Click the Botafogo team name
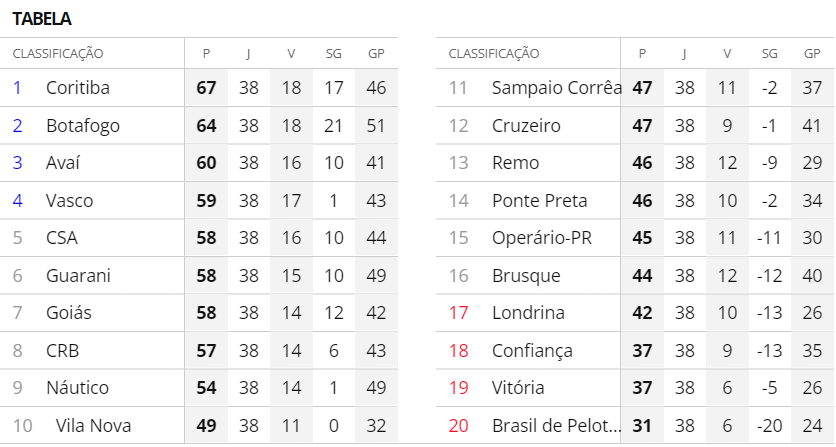Viewport: 836px width, 447px height. [x=83, y=126]
